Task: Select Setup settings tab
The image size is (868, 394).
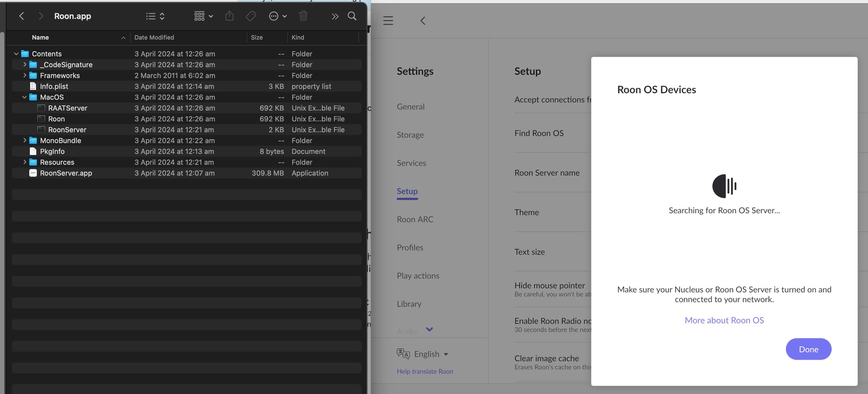Action: point(407,191)
